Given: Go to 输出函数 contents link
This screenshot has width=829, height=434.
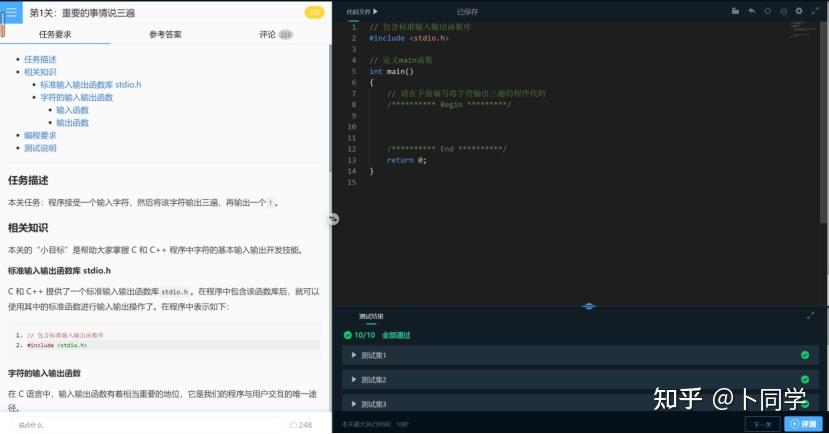Looking at the screenshot, I should click(72, 123).
